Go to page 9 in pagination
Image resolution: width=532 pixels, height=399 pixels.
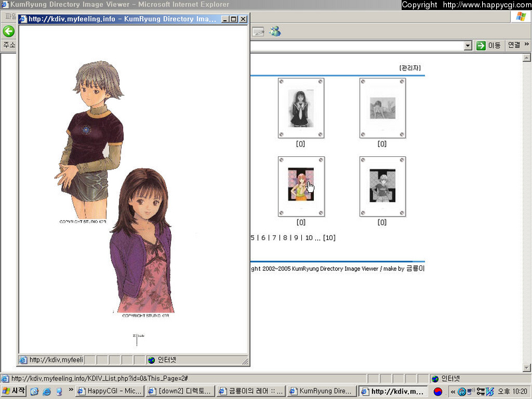[296, 238]
